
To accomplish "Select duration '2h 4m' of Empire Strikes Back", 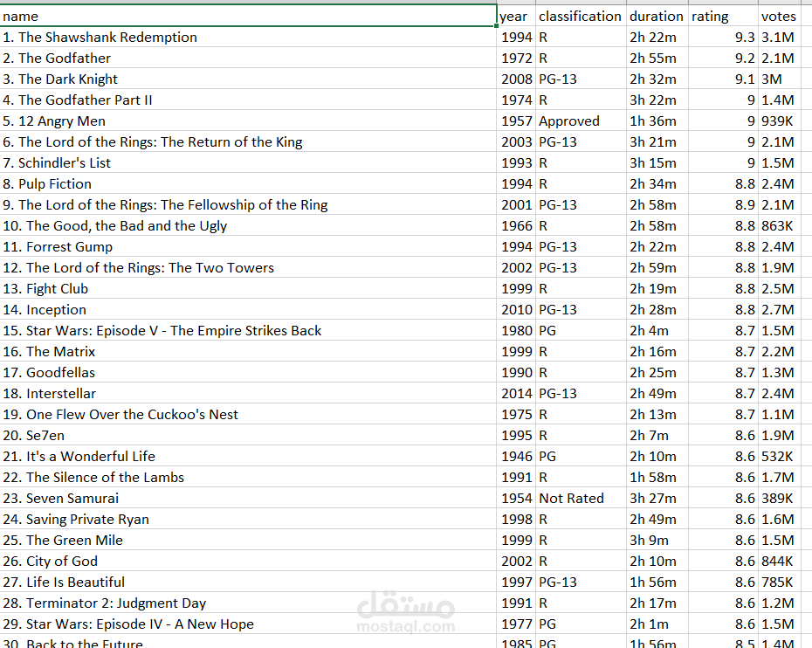I will (657, 331).
